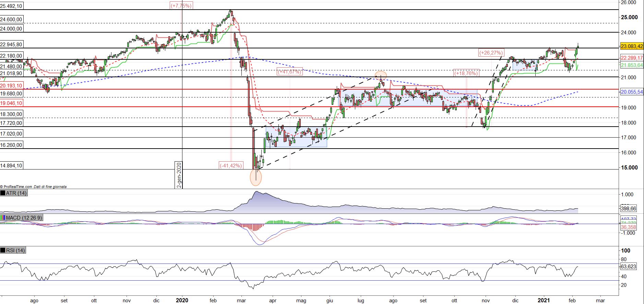The image size is (644, 304).
Task: Click the 22.180,00 level label
Action: coord(11,56)
